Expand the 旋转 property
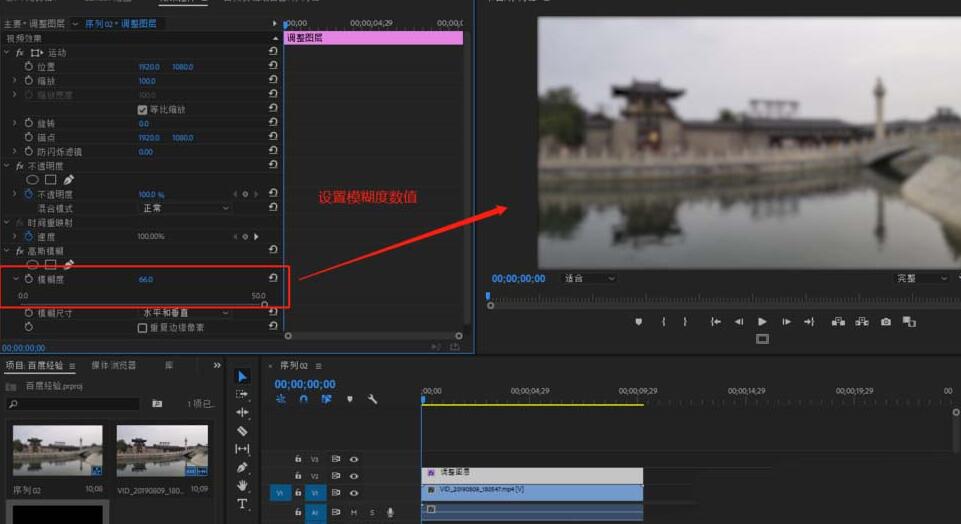This screenshot has width=961, height=524. pos(15,123)
